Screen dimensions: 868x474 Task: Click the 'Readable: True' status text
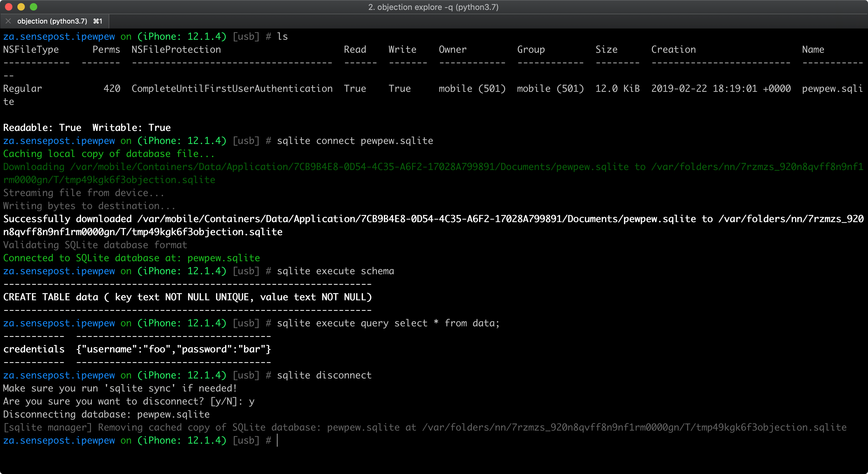[x=42, y=127]
